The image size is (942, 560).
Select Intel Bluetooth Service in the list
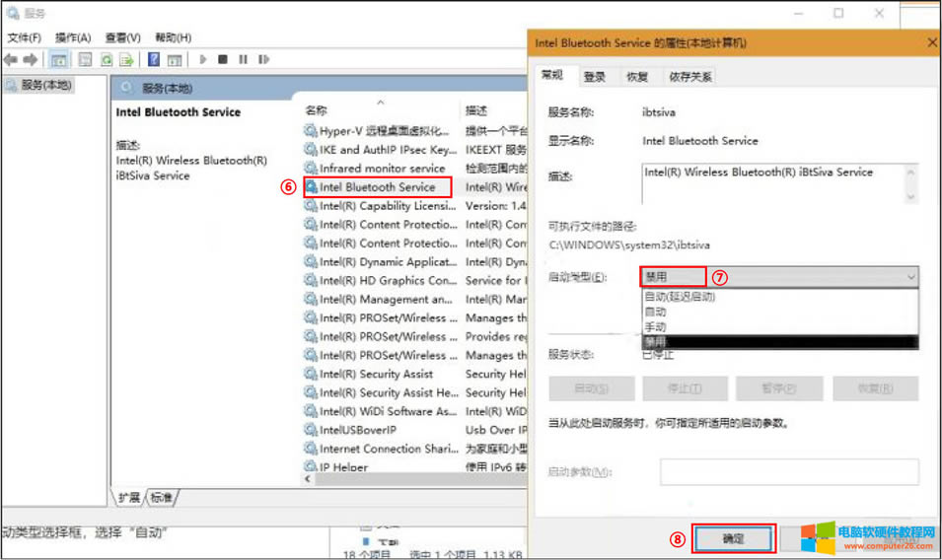tap(377, 187)
